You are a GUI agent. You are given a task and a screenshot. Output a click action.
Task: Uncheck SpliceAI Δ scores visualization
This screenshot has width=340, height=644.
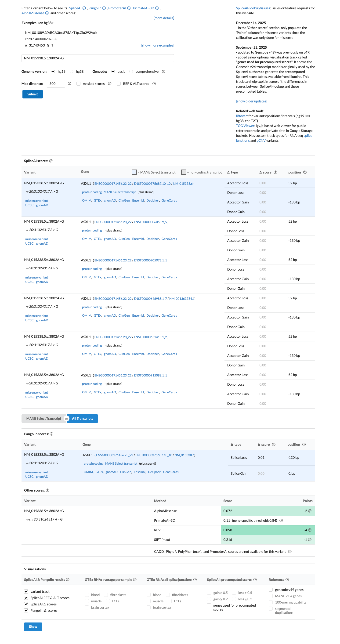pos(26,604)
